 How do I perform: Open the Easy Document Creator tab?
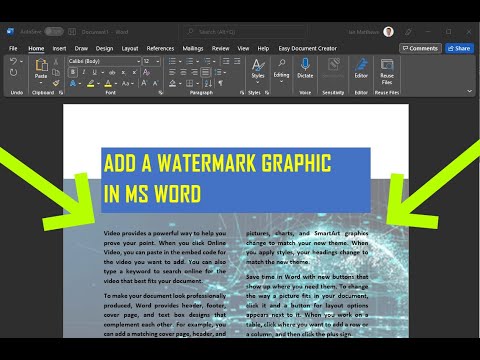pyautogui.click(x=308, y=49)
